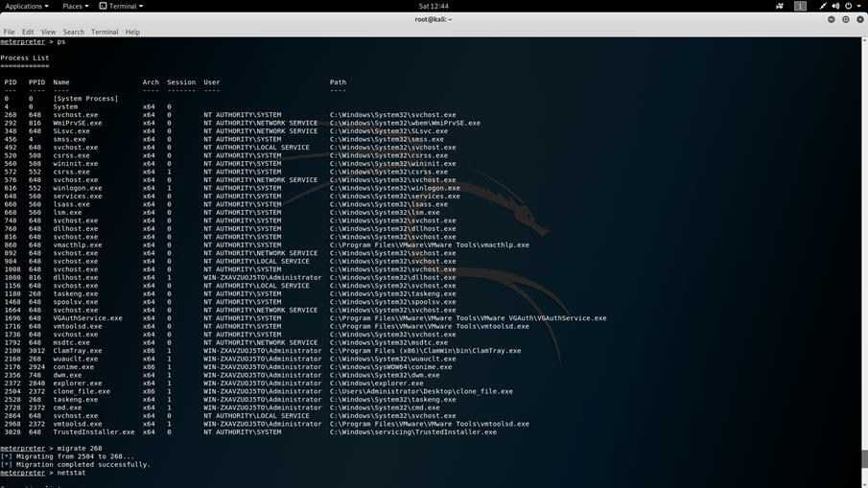Click the 'migrate 268' command line
868x488 pixels.
51,449
